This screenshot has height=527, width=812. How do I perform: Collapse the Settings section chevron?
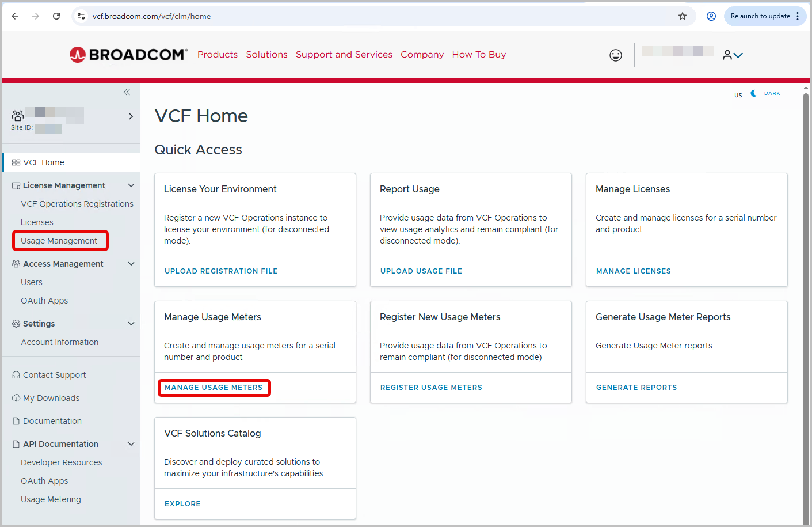(x=131, y=324)
